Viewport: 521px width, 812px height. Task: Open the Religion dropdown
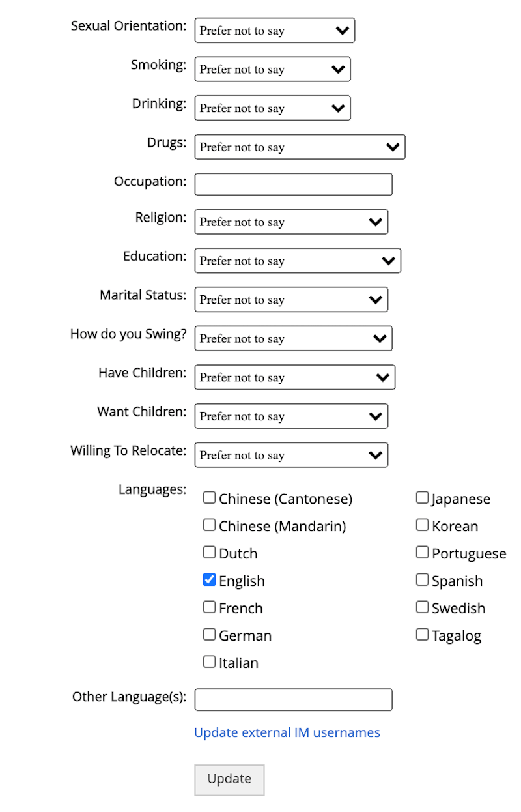[291, 222]
